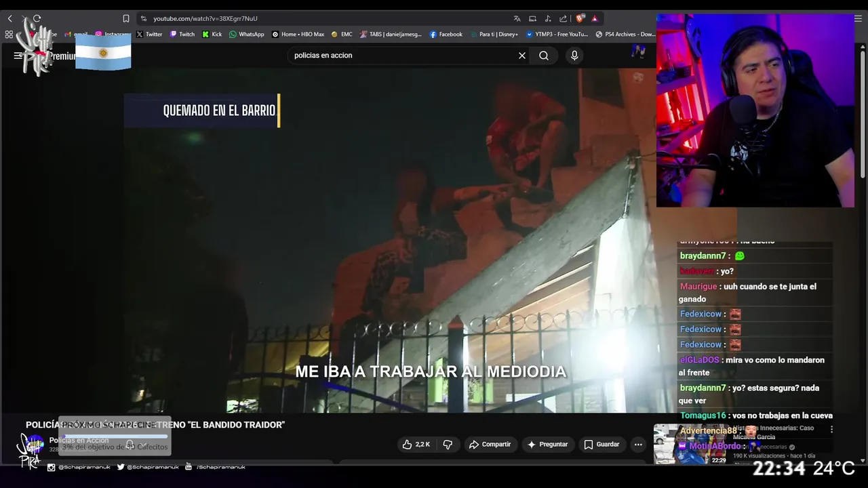Click the translate page icon in address bar
The width and height of the screenshot is (868, 488).
click(517, 18)
